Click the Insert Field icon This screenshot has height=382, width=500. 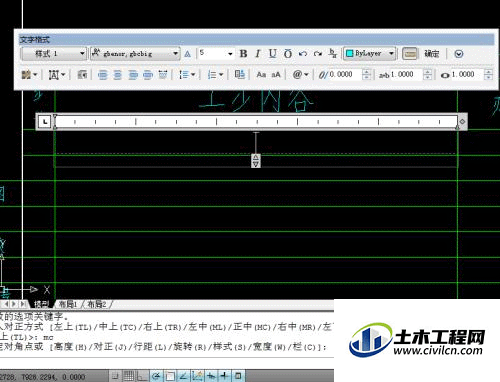(x=240, y=75)
